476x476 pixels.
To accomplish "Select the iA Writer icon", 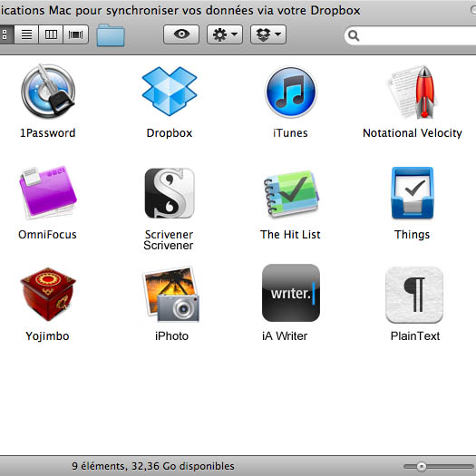I will (291, 293).
